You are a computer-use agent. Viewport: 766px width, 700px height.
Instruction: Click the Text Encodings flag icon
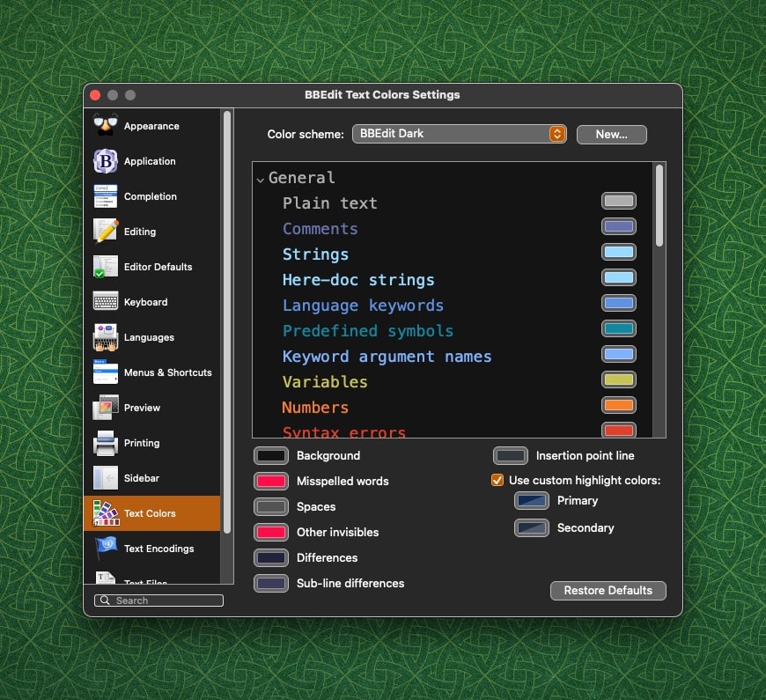pyautogui.click(x=106, y=549)
